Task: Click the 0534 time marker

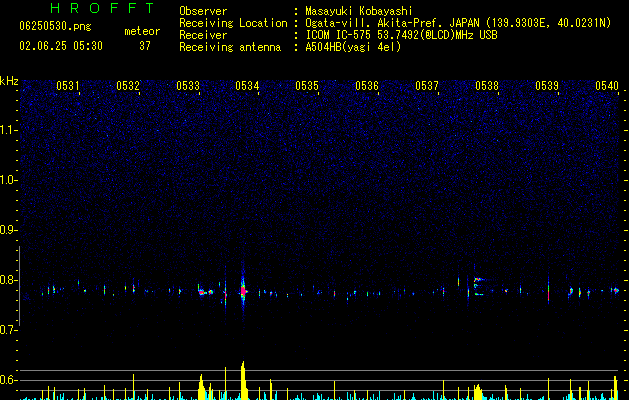Action: coord(247,86)
